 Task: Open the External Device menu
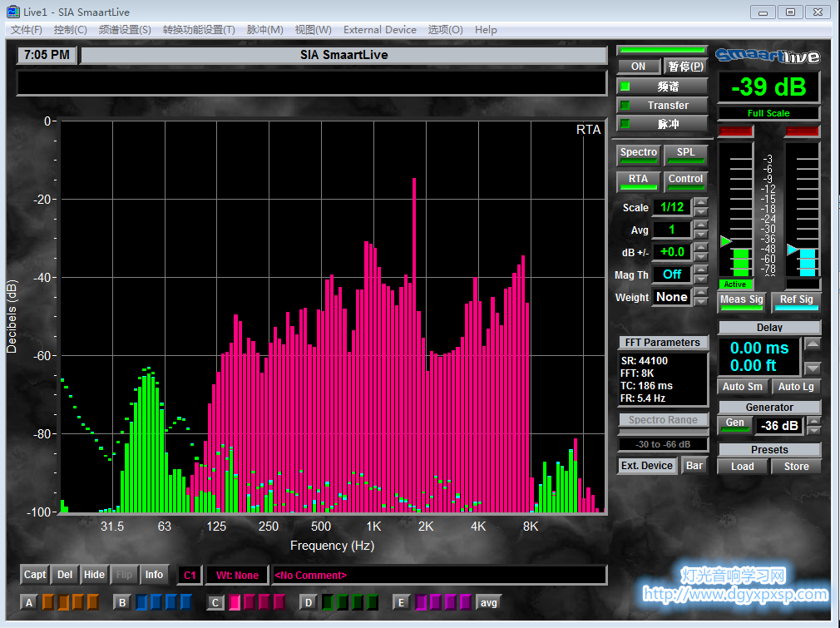coord(379,30)
